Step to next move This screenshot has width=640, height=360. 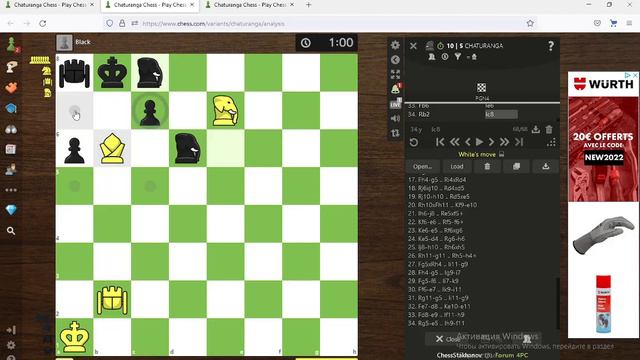tap(491, 142)
